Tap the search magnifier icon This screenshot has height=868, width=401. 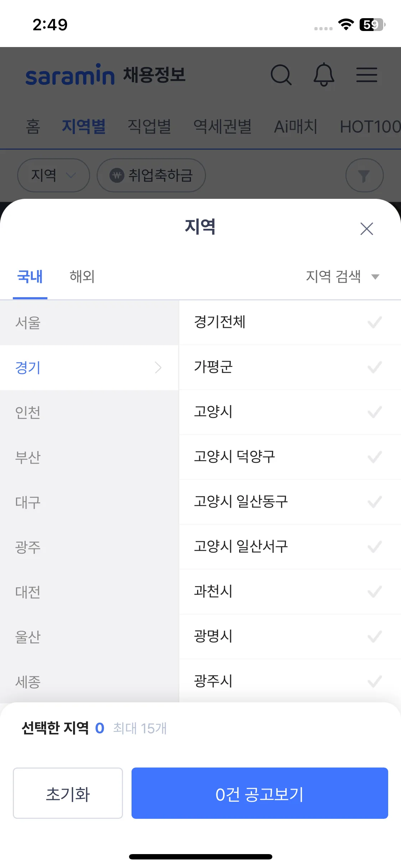tap(281, 75)
